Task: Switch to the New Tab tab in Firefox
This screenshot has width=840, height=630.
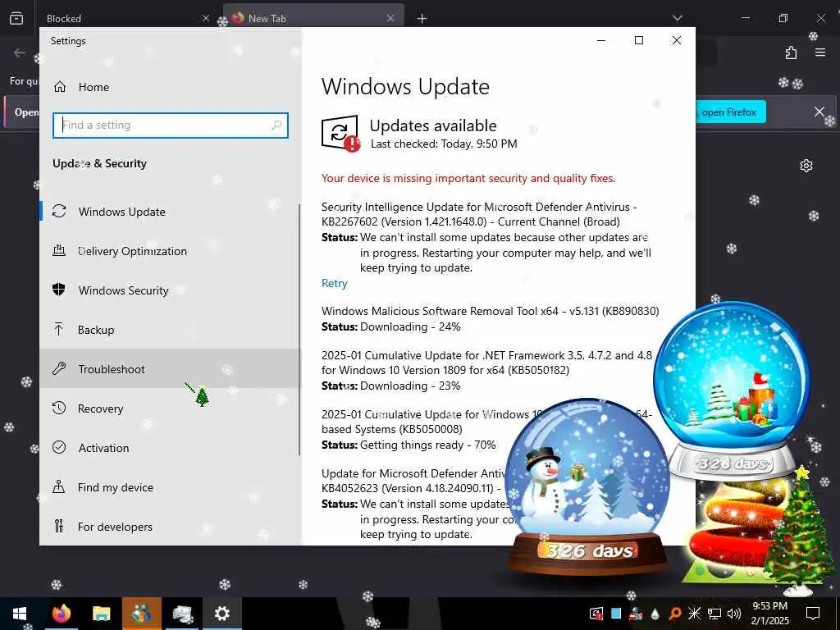Action: (x=313, y=18)
